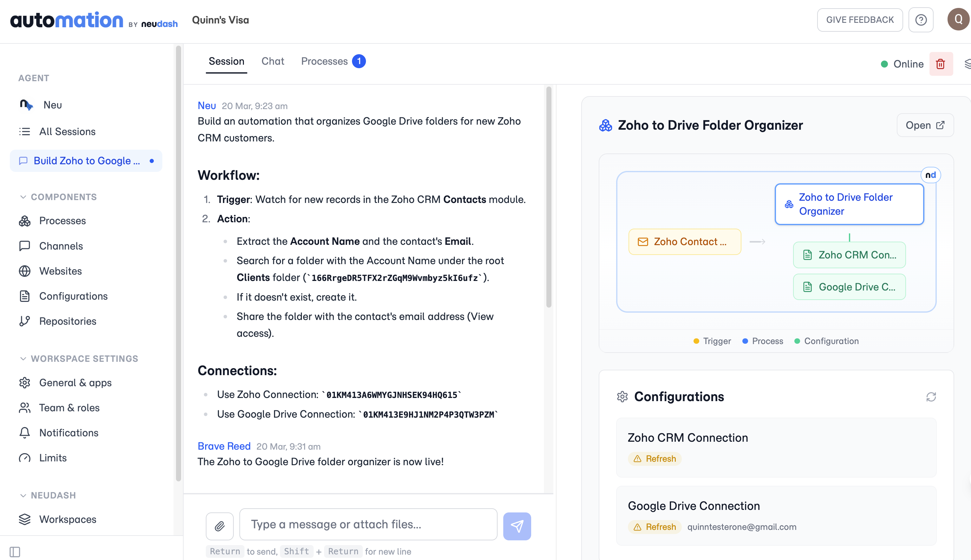This screenshot has height=560, width=971.
Task: Click the General & apps gear icon
Action: click(x=25, y=383)
